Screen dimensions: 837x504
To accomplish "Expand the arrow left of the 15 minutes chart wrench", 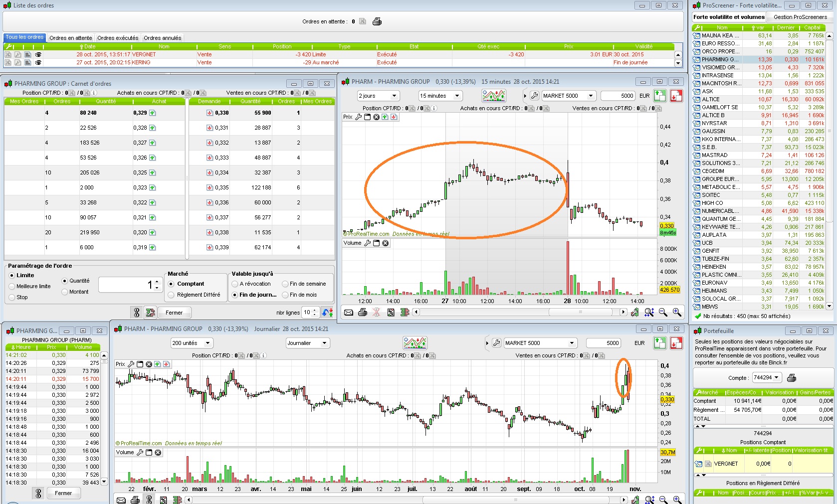I will [525, 96].
